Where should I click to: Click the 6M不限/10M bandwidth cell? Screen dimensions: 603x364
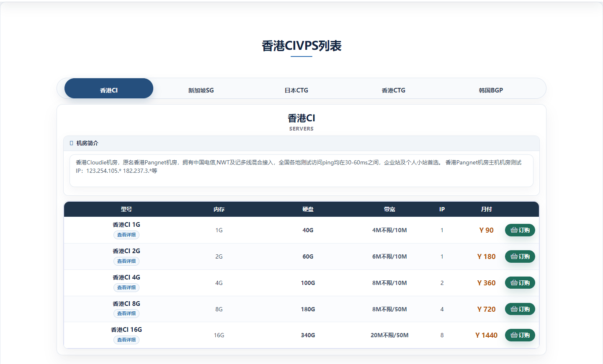coord(389,256)
